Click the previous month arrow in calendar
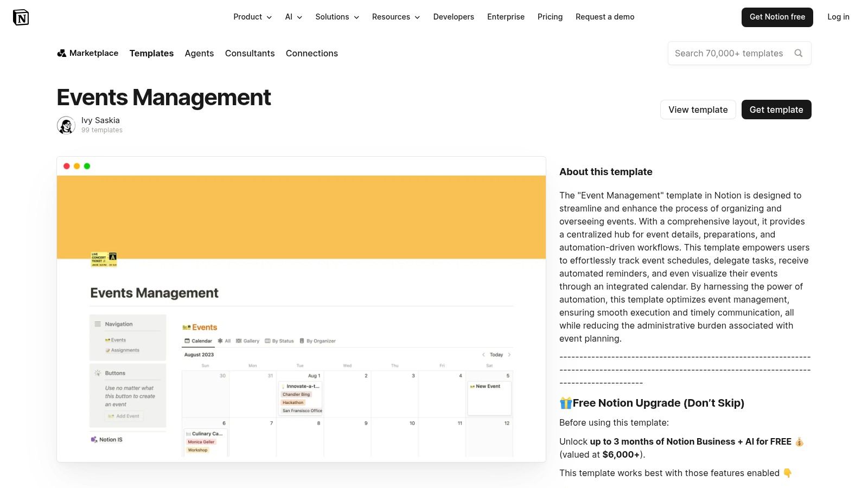This screenshot has width=868, height=488. tap(483, 355)
